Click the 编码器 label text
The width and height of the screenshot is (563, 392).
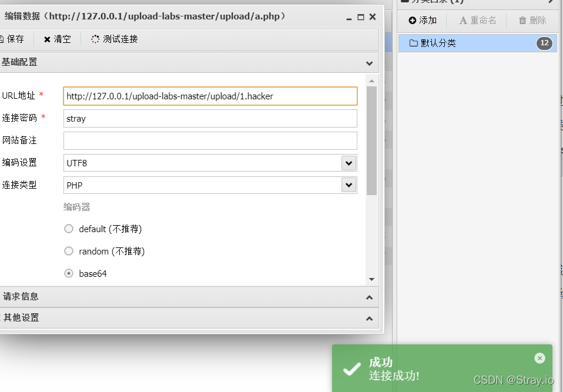[77, 207]
